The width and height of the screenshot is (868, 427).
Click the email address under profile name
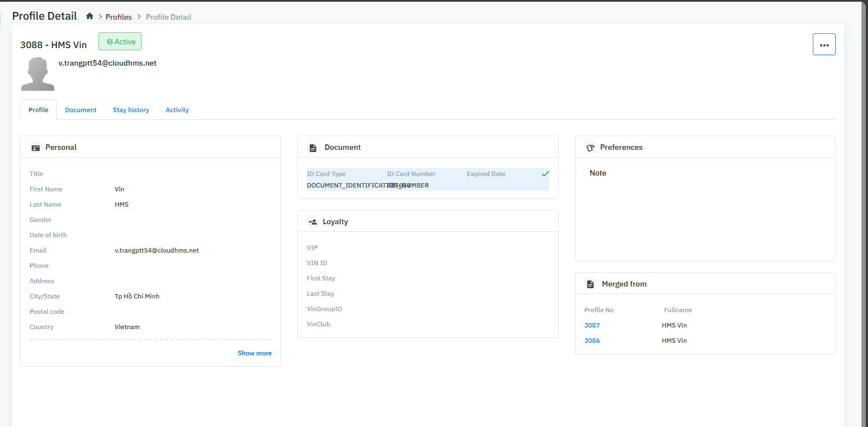tap(108, 63)
